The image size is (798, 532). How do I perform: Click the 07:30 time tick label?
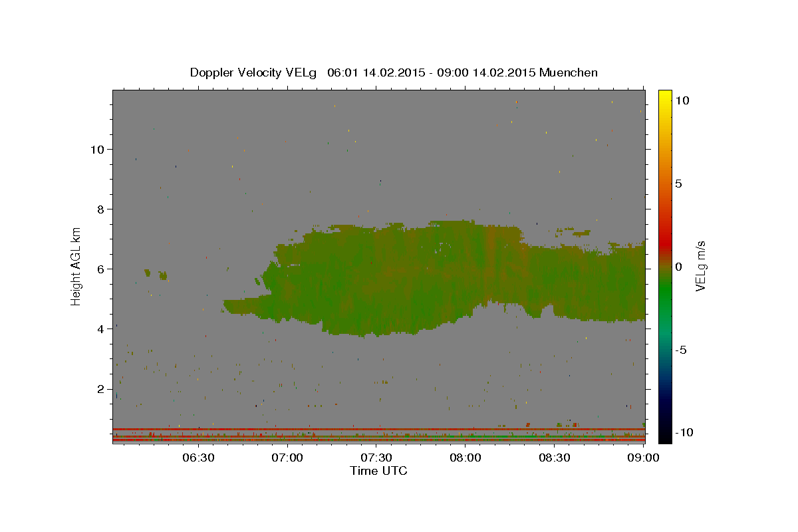(x=376, y=458)
